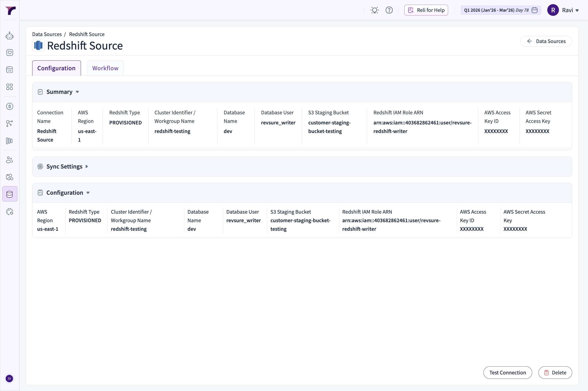Click the calendar sidebar icon

tap(10, 70)
